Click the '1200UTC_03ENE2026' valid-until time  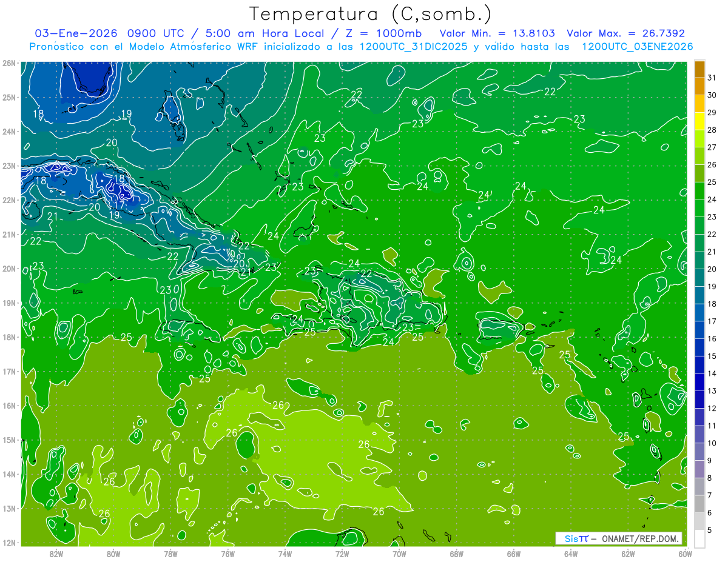pyautogui.click(x=637, y=47)
